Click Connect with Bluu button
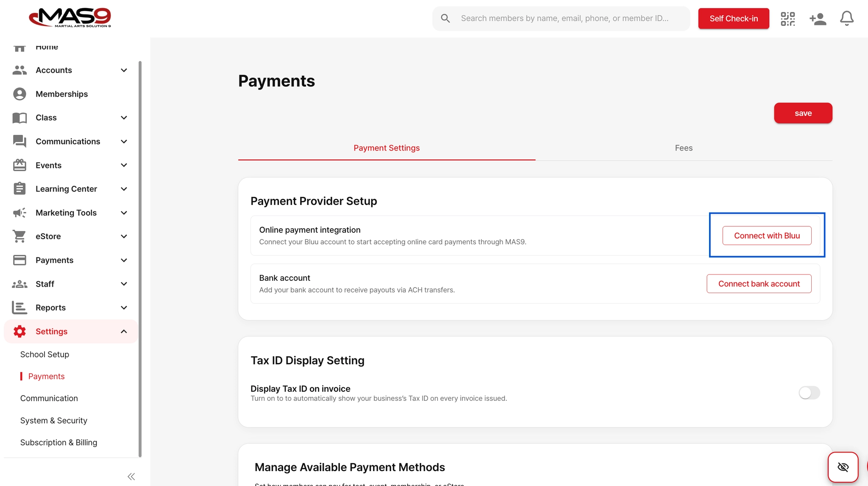Image resolution: width=868 pixels, height=486 pixels. coord(767,236)
